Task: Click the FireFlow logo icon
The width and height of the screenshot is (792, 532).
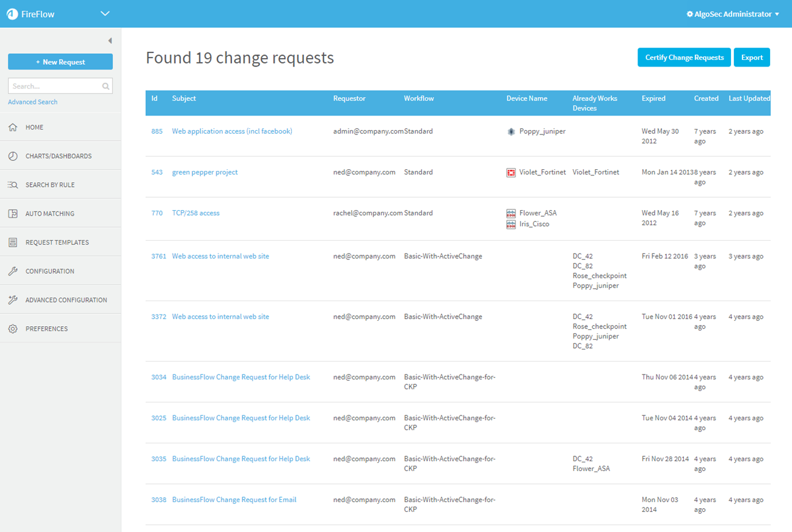Action: [x=12, y=14]
